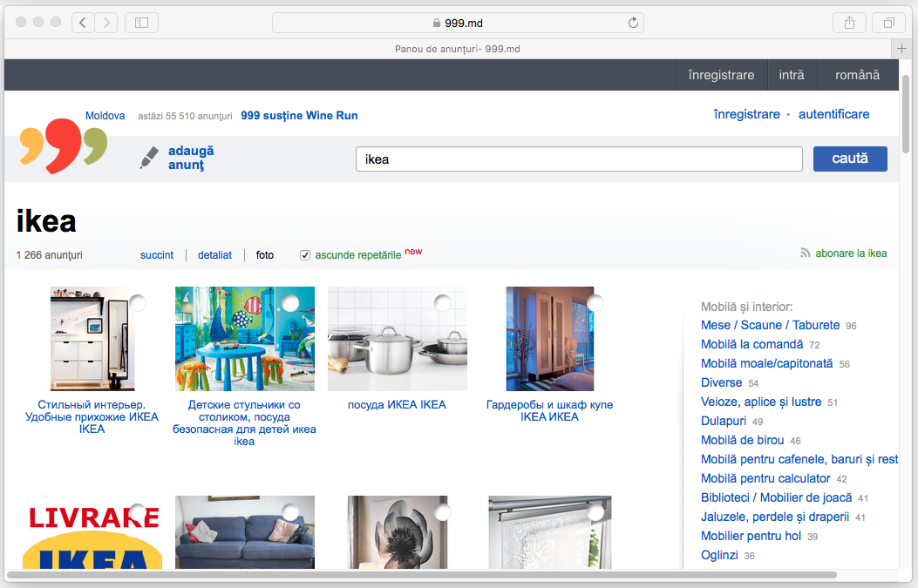Open 'Jaluzele, perdele și draperii' category
This screenshot has width=918, height=588.
tap(774, 517)
